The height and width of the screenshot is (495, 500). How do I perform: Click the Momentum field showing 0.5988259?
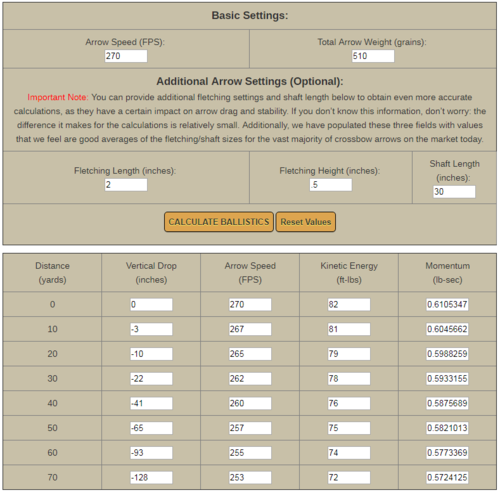pos(447,354)
